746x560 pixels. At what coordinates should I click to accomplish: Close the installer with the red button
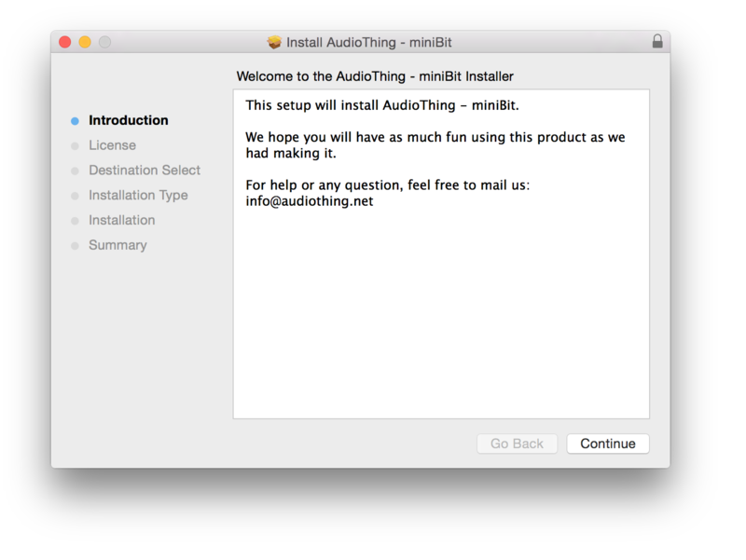[64, 42]
